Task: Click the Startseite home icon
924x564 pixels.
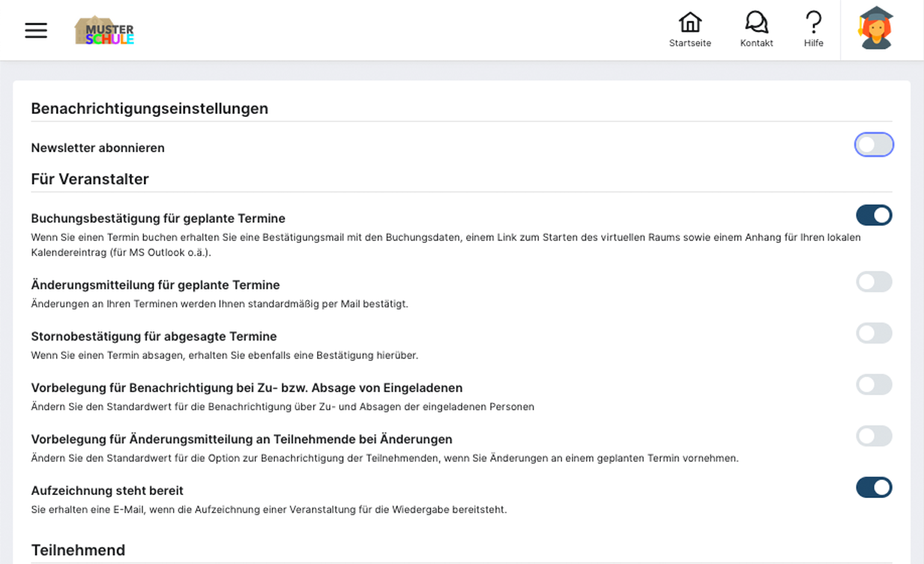Action: 690,22
